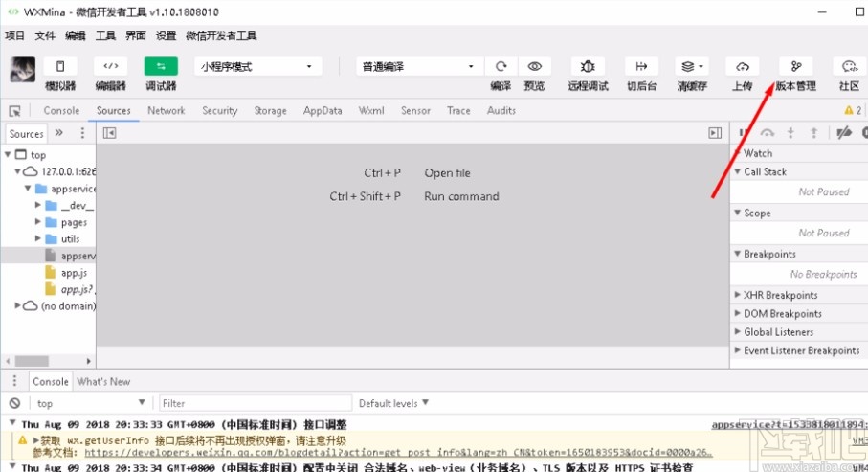Viewport: 868px width, 472px height.
Task: Switch to the Network tab
Action: click(167, 111)
